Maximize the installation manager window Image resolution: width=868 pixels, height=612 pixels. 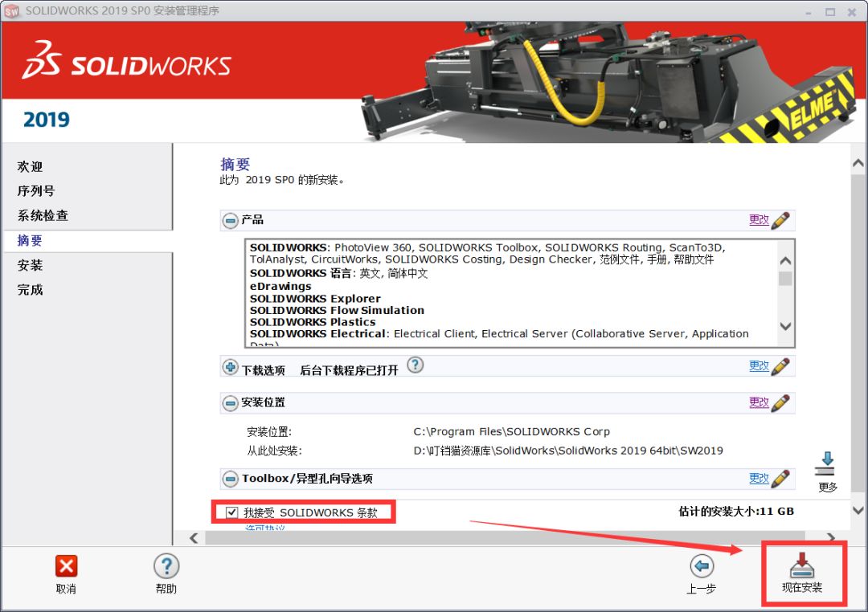[829, 11]
